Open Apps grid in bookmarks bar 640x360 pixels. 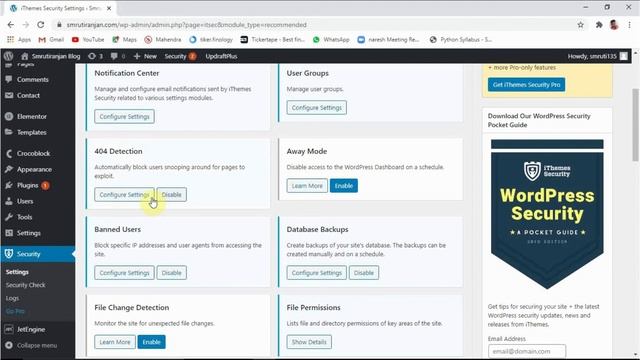pyautogui.click(x=19, y=40)
